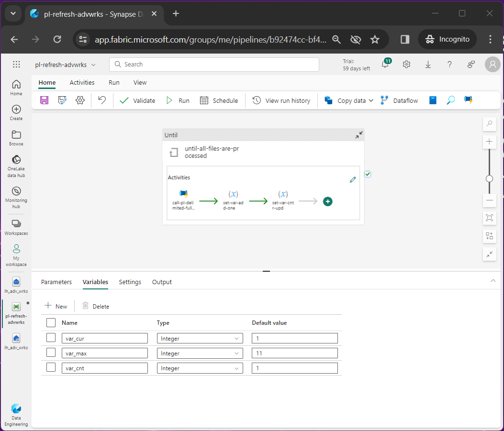Open the pl-refresh-advwrks title dropdown
Image resolution: width=504 pixels, height=431 pixels.
(x=93, y=65)
